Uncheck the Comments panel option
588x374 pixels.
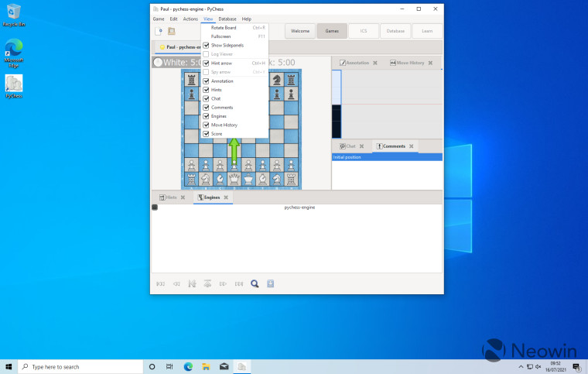click(206, 108)
